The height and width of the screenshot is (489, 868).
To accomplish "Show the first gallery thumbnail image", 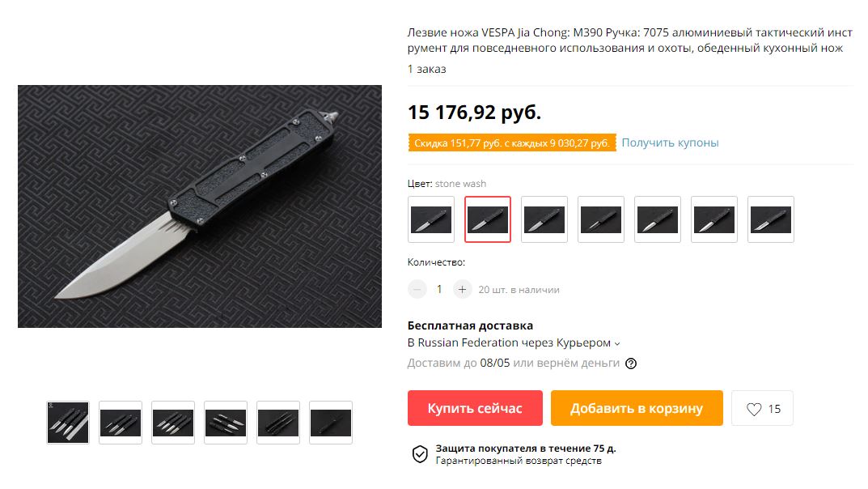I will click(x=68, y=423).
